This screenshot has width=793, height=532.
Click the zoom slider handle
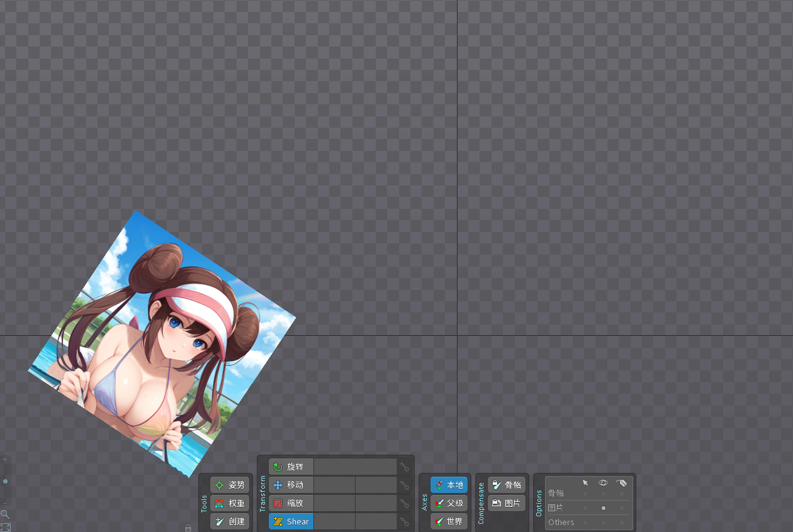pos(5,482)
